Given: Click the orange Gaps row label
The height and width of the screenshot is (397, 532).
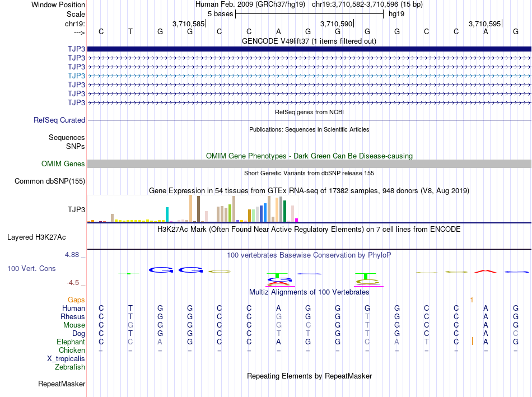Looking at the screenshot, I should [76, 300].
